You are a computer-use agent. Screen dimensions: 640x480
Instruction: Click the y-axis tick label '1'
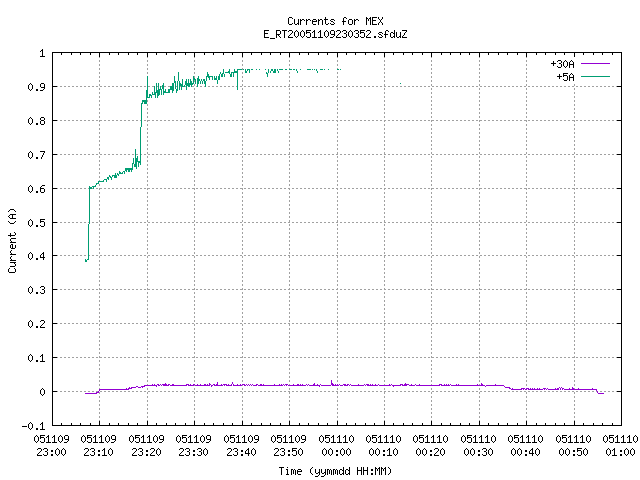click(x=42, y=53)
